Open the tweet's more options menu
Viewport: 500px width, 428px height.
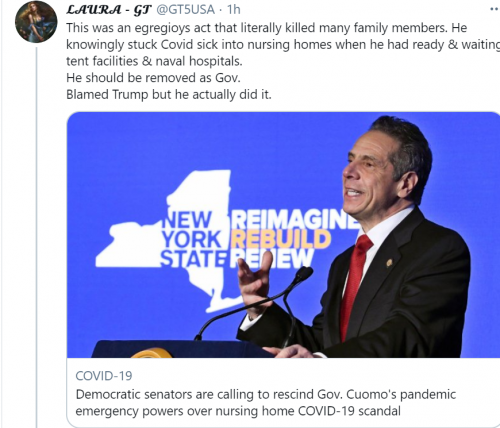pyautogui.click(x=495, y=9)
